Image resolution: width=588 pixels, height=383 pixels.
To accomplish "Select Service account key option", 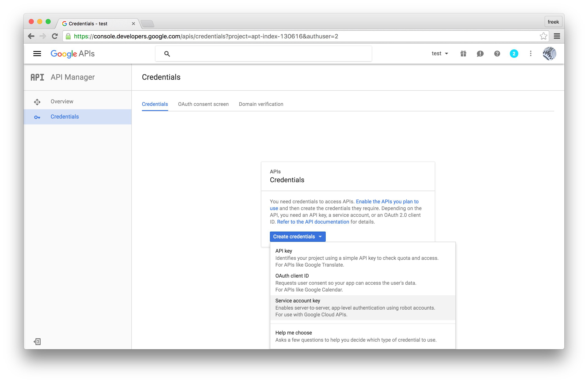I will click(297, 301).
